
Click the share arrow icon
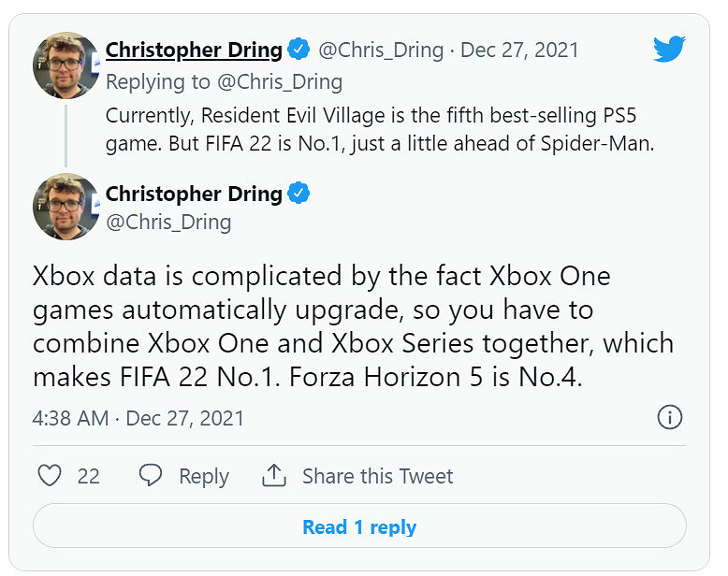pos(274,476)
